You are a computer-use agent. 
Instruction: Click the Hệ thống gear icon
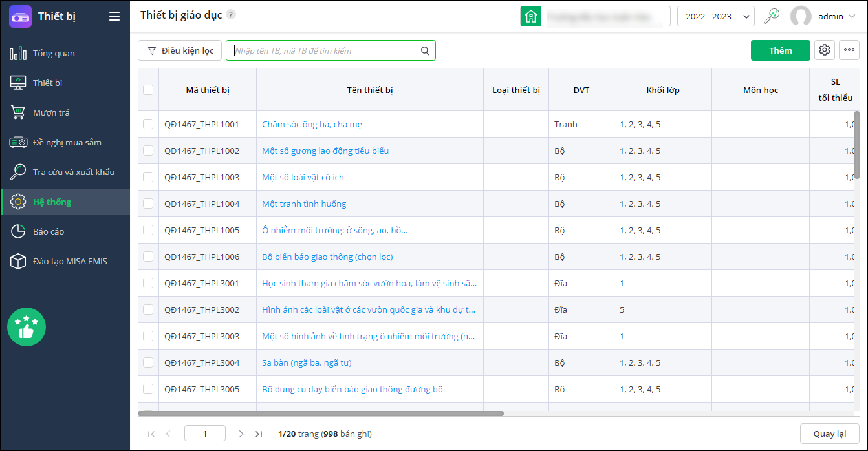(18, 202)
